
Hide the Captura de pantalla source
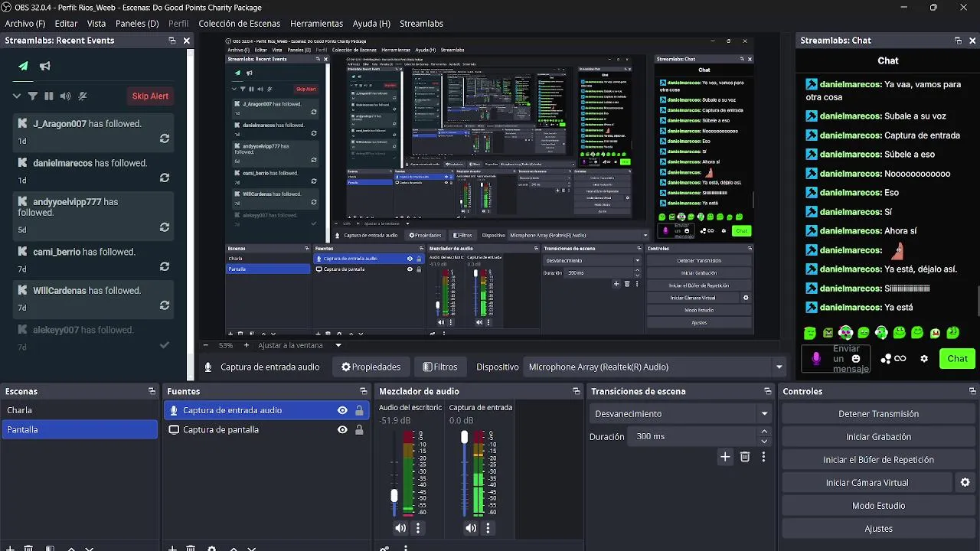tap(342, 429)
